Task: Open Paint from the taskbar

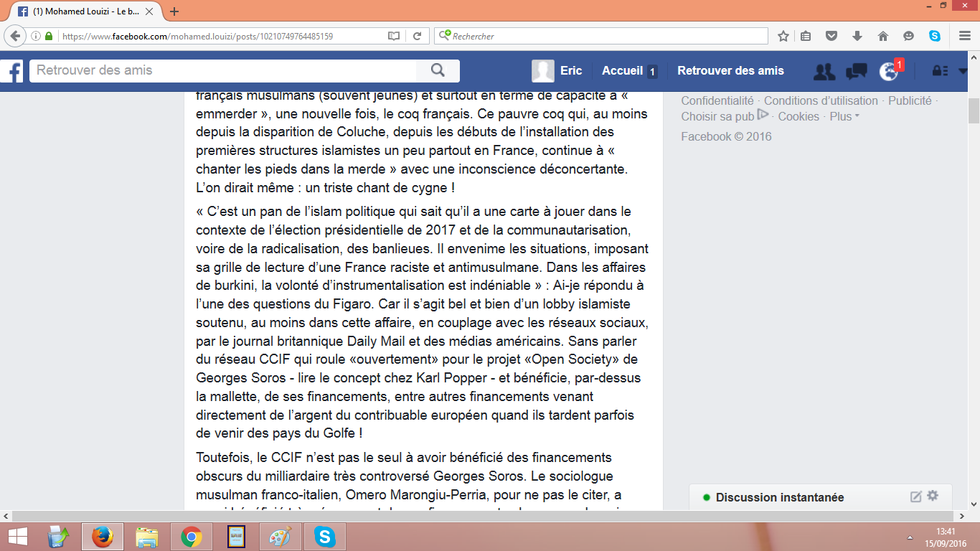Action: pos(279,537)
